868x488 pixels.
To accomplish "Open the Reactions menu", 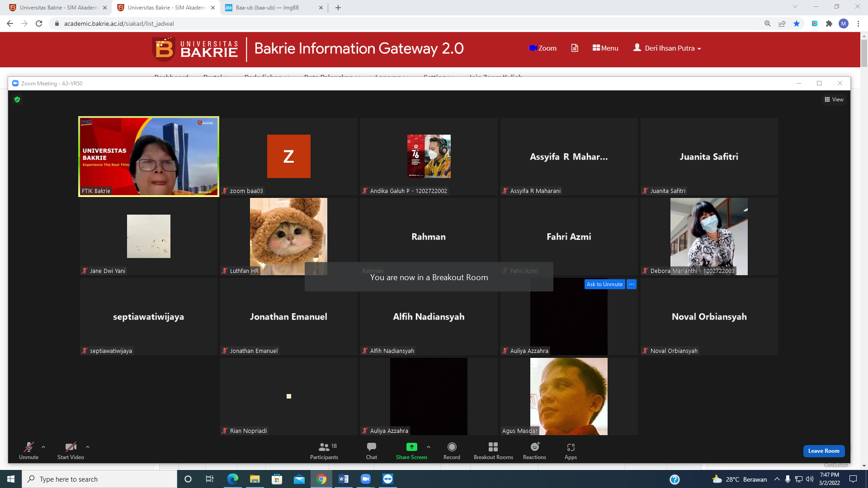I will point(534,450).
